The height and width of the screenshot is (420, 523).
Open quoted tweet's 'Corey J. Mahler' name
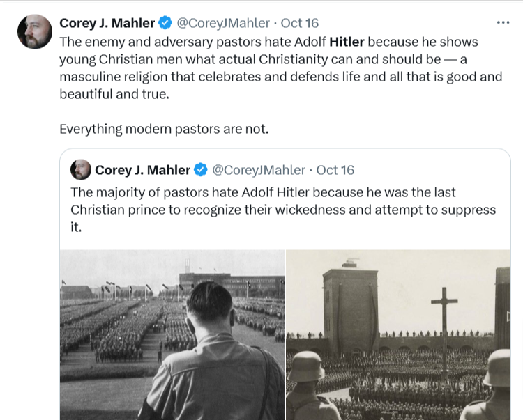142,170
